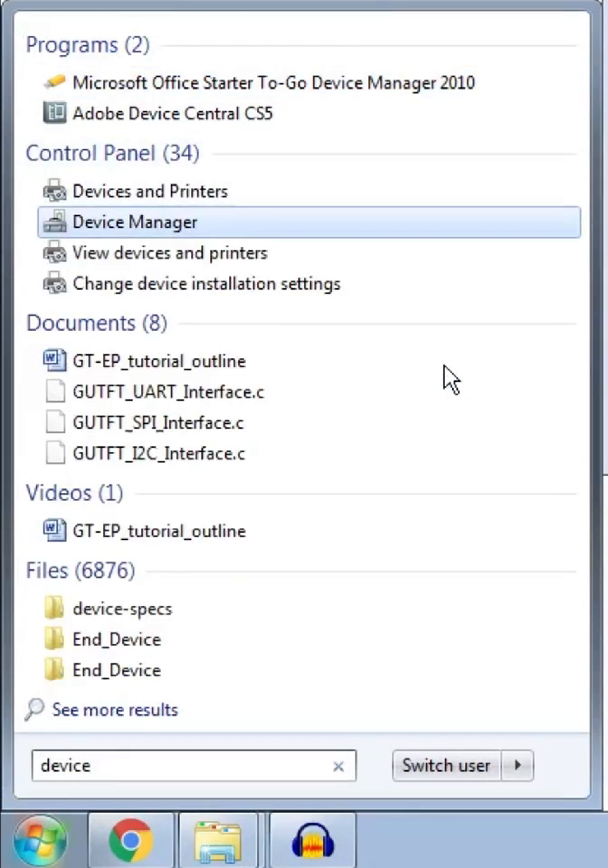Click the search magnifier icon

[34, 709]
